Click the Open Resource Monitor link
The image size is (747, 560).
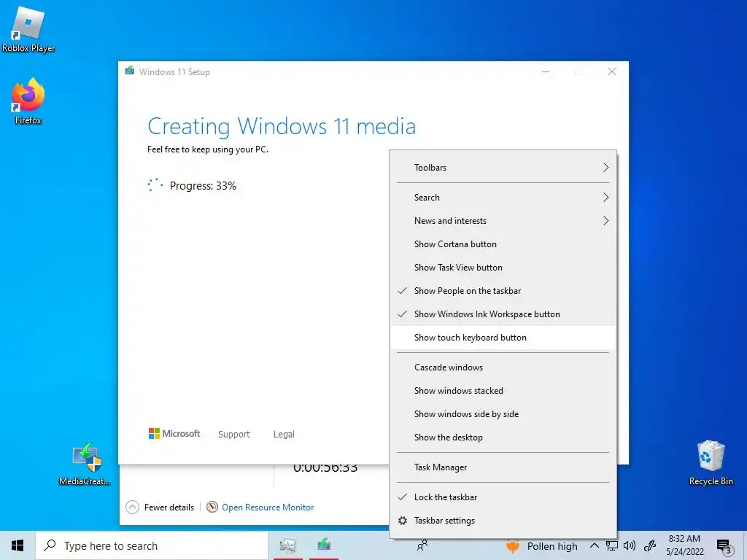point(268,507)
